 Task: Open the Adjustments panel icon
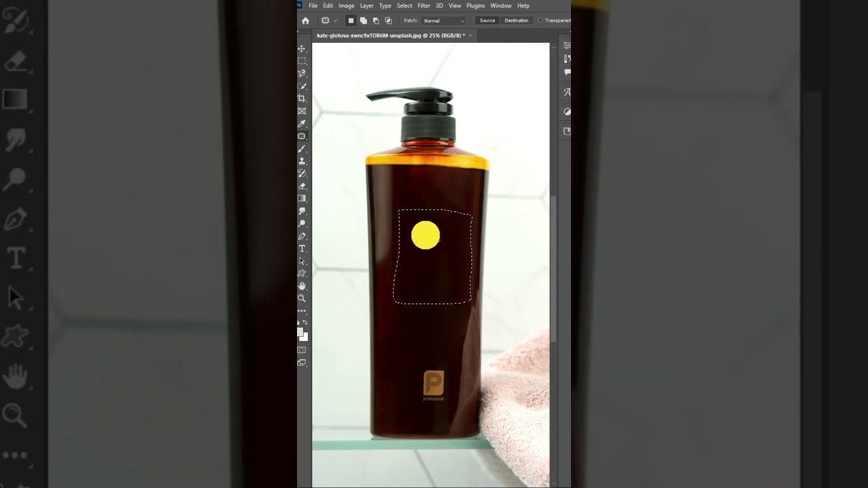(567, 112)
